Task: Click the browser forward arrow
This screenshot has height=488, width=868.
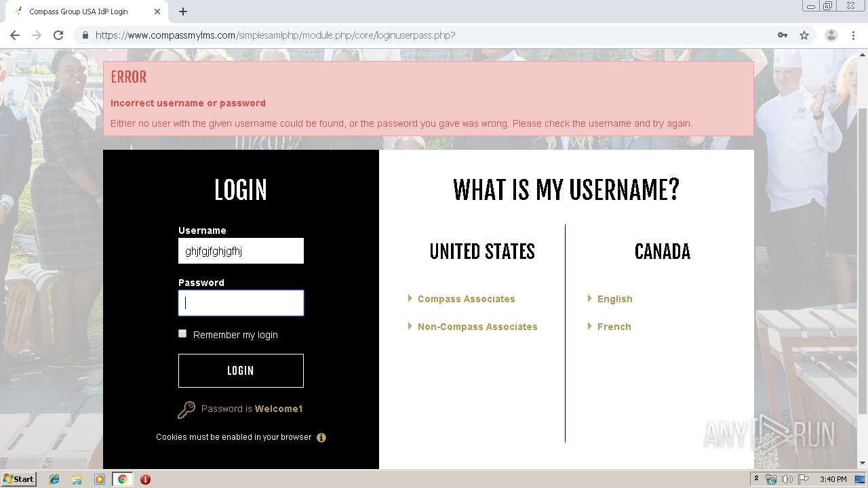Action: pos(37,35)
